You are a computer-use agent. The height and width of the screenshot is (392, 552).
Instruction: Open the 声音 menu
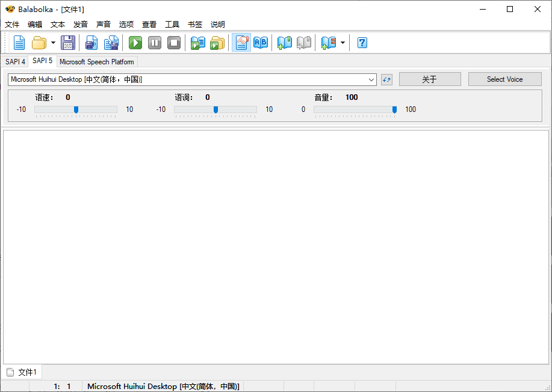click(103, 24)
